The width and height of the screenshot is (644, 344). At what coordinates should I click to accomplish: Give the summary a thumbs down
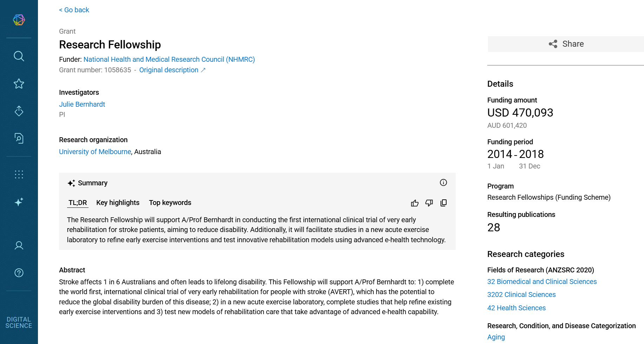click(429, 203)
